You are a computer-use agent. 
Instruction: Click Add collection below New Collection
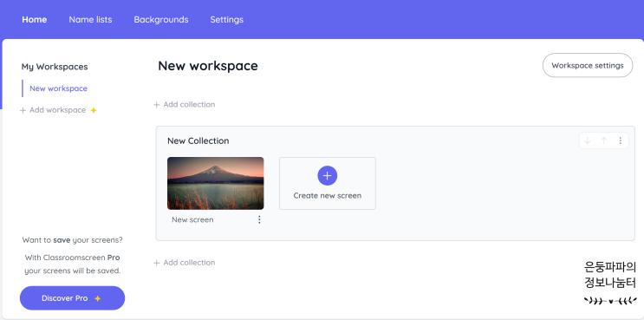coord(185,263)
